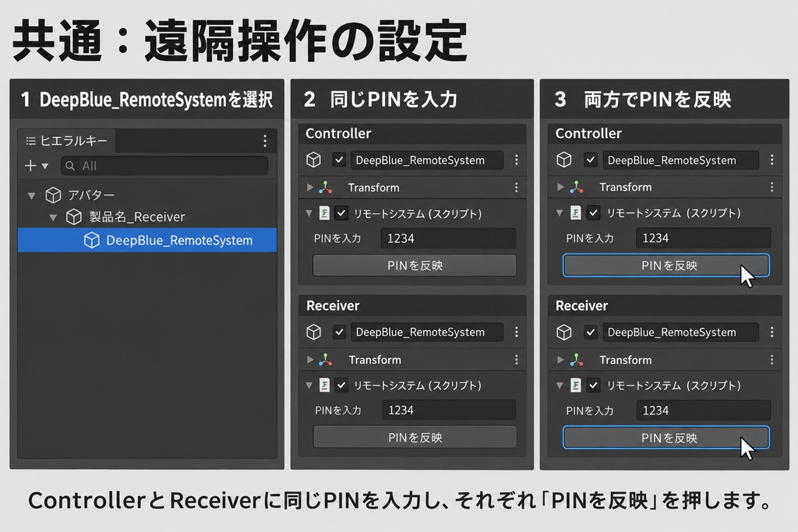Toggle the object active checkbox in step 3 Receiver
798x532 pixels.
coord(591,332)
